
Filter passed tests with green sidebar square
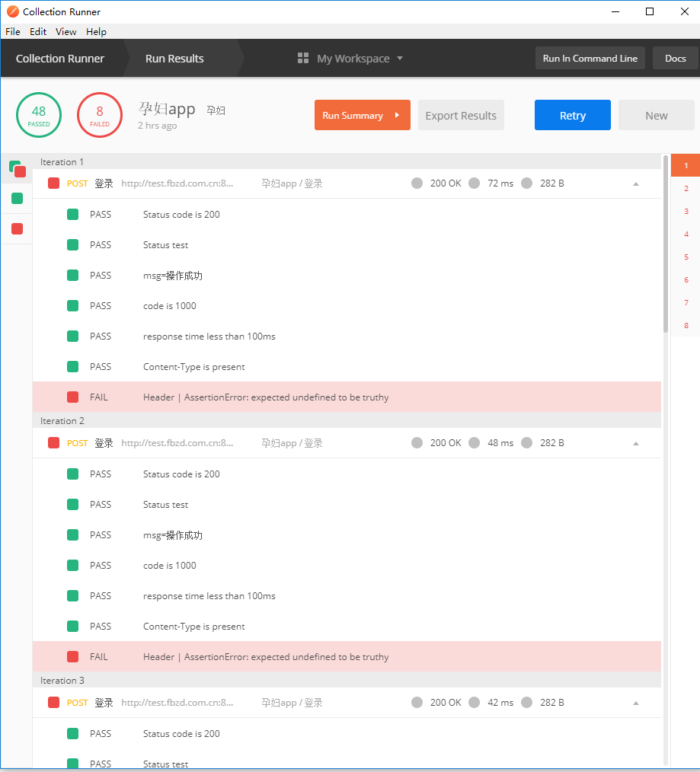point(18,199)
